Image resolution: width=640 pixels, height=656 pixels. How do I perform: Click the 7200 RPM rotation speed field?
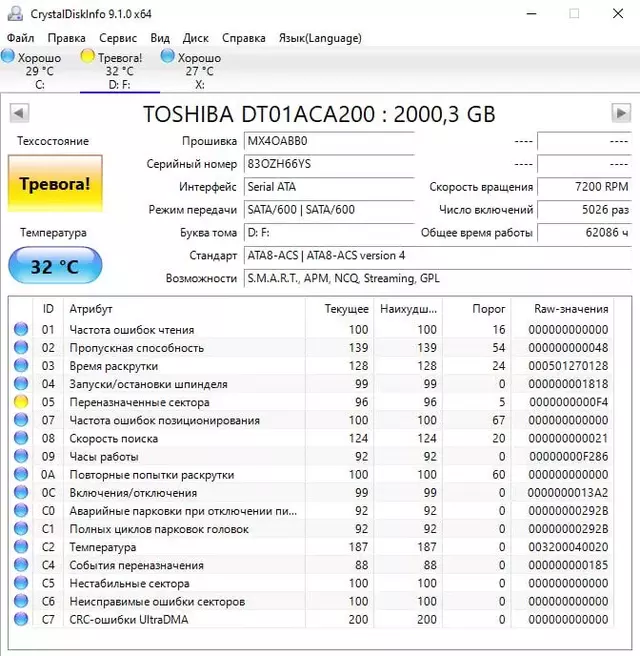(x=584, y=187)
